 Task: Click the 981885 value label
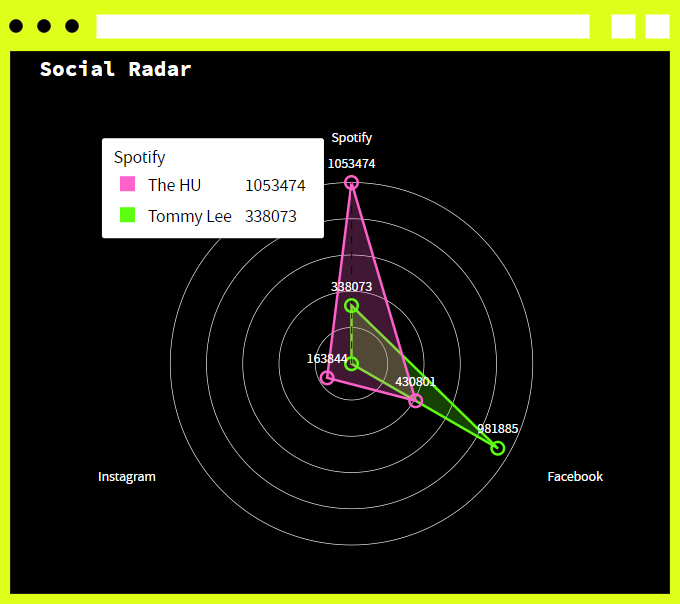(498, 429)
